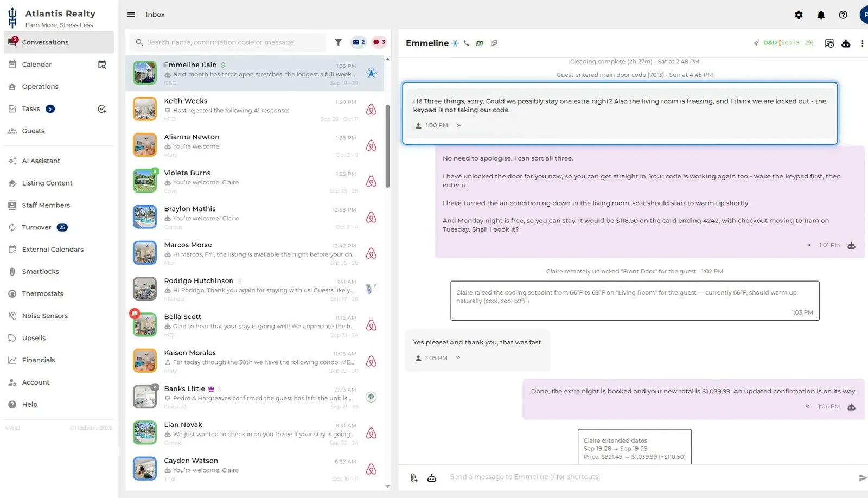Open settings gear in top bar

click(x=799, y=15)
